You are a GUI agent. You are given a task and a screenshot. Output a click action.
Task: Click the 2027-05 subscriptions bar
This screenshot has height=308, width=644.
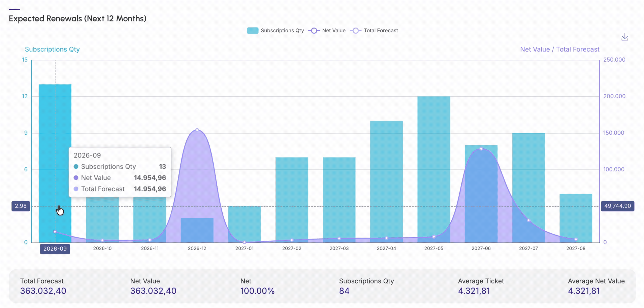pyautogui.click(x=434, y=169)
